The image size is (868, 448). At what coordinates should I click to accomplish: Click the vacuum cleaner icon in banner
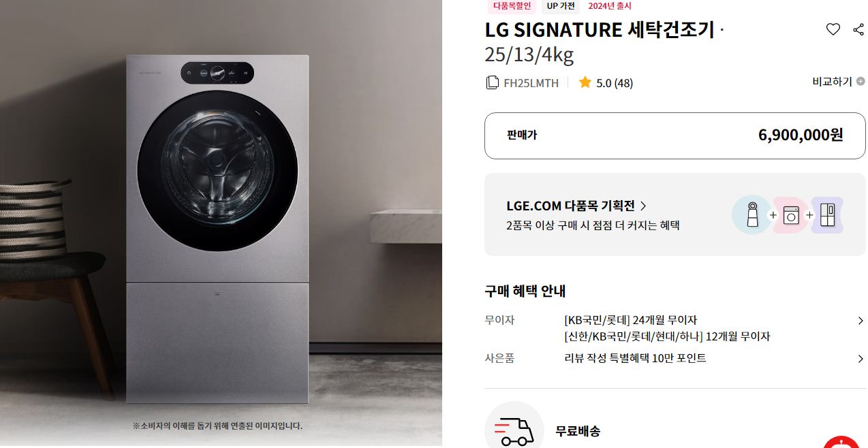(x=751, y=215)
